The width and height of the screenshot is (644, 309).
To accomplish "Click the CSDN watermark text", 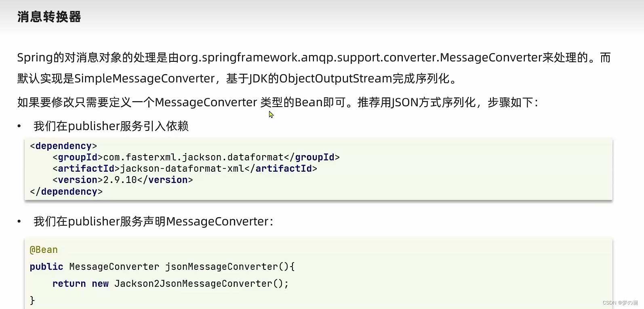I will coord(620,303).
